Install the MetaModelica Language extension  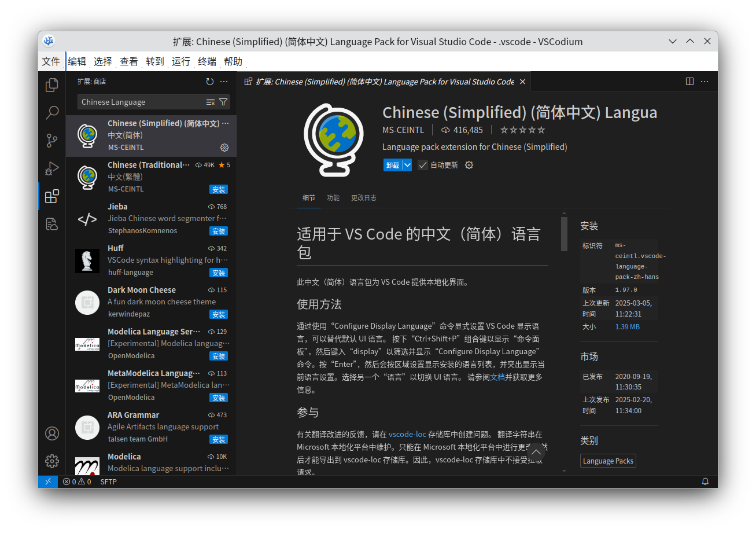pyautogui.click(x=219, y=398)
